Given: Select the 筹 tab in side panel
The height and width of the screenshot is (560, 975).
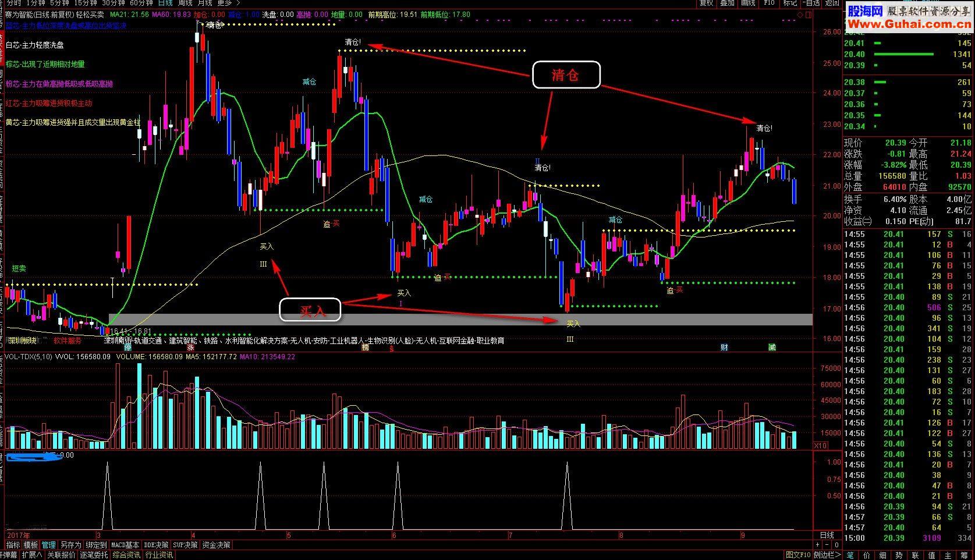Looking at the screenshot, I should (x=965, y=555).
